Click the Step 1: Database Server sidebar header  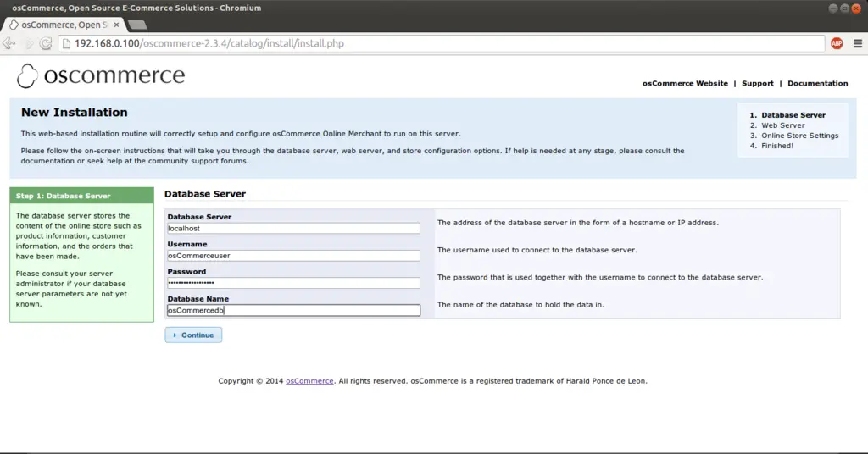click(82, 196)
